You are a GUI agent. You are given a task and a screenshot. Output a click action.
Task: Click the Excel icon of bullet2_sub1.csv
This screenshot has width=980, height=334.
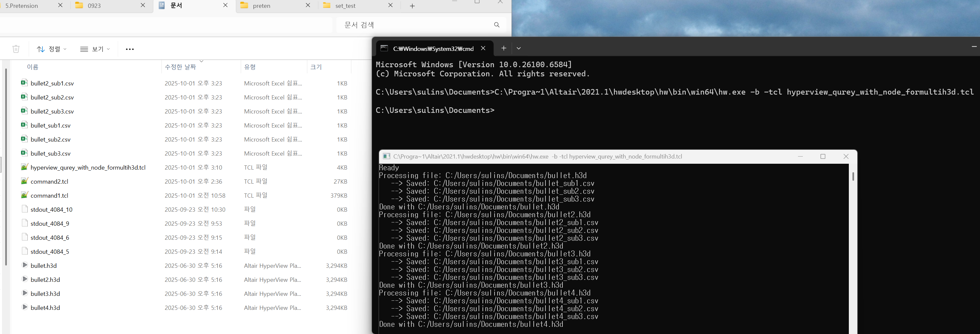pos(24,83)
